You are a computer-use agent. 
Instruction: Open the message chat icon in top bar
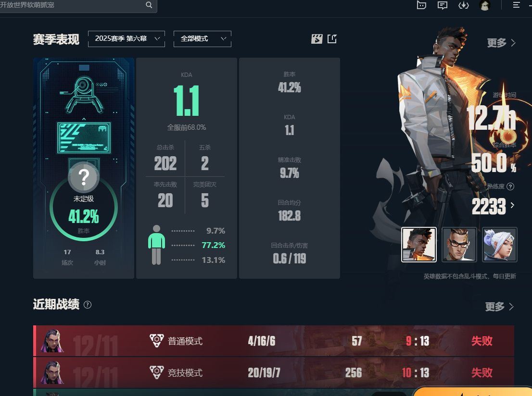[x=442, y=5]
